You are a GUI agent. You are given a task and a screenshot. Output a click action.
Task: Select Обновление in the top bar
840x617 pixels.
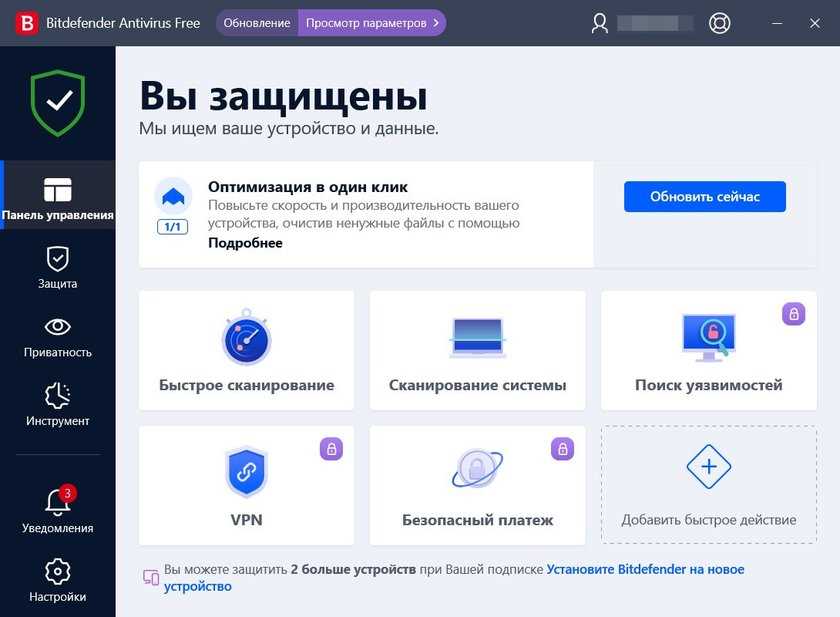[x=256, y=21]
